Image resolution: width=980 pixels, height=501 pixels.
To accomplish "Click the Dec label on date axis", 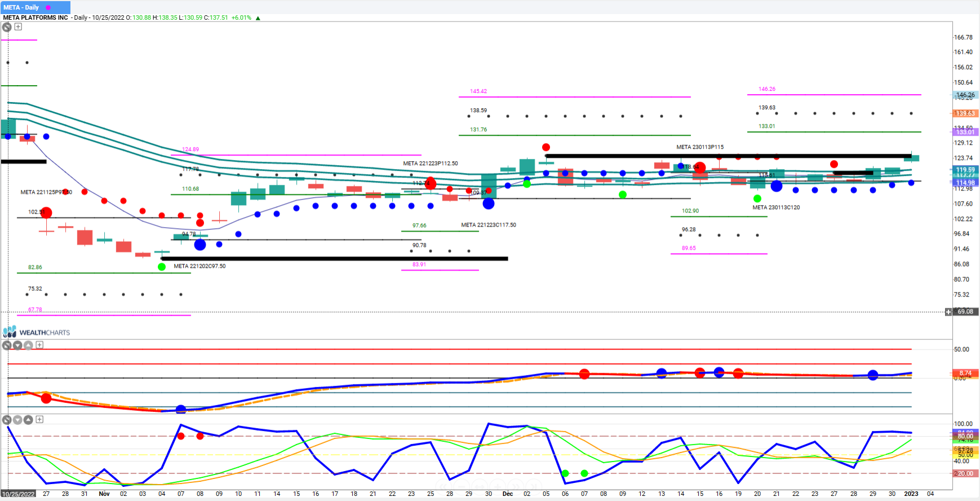I will [x=508, y=494].
